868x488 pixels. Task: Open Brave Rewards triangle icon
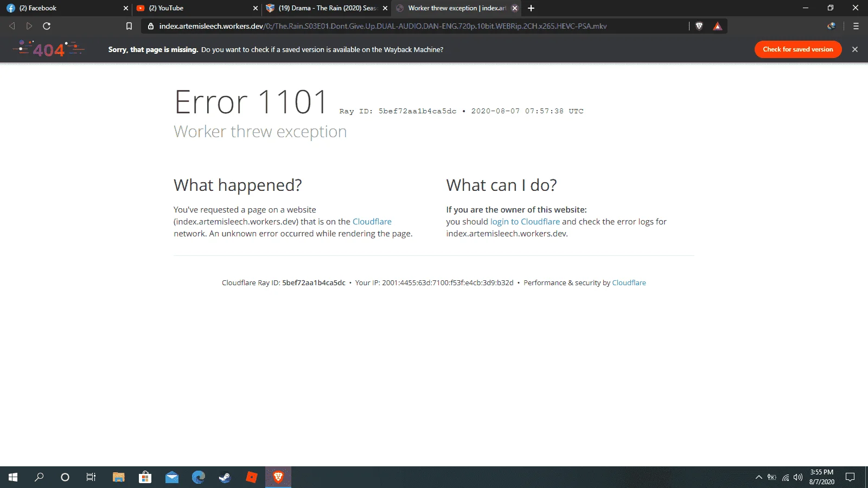(718, 26)
